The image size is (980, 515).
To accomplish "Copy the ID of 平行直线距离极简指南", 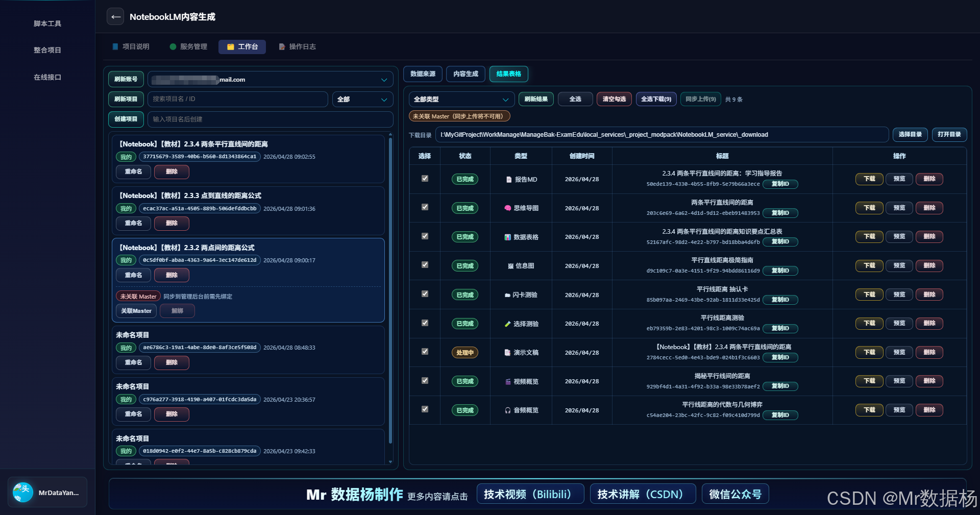I will click(780, 271).
